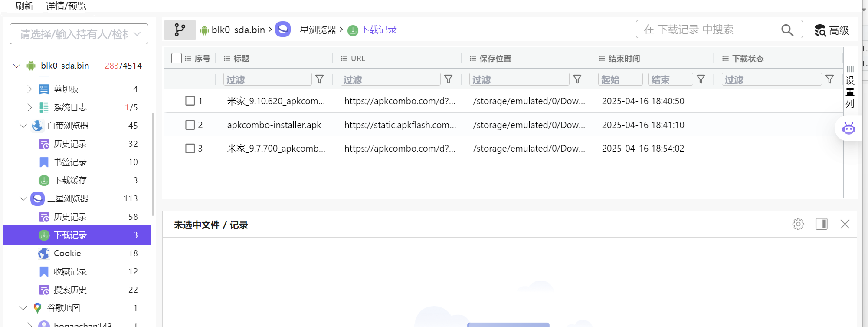Open 设置列 column settings
868x327 pixels.
pyautogui.click(x=850, y=88)
